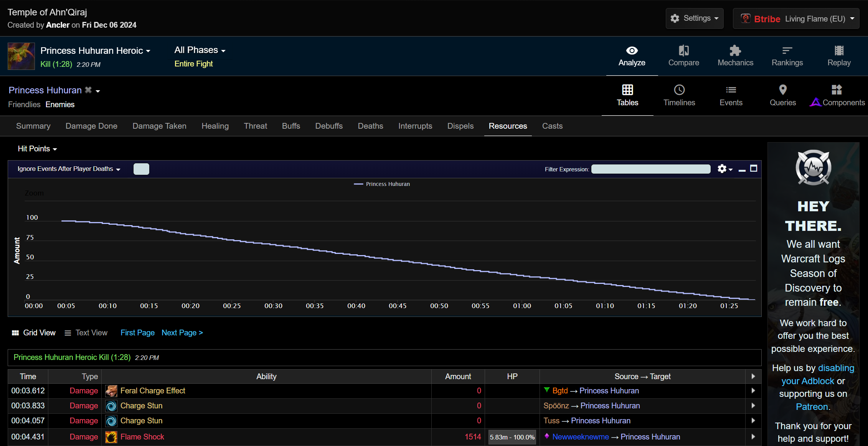The height and width of the screenshot is (446, 868).
Task: Open the Buffs tab
Action: coord(291,126)
